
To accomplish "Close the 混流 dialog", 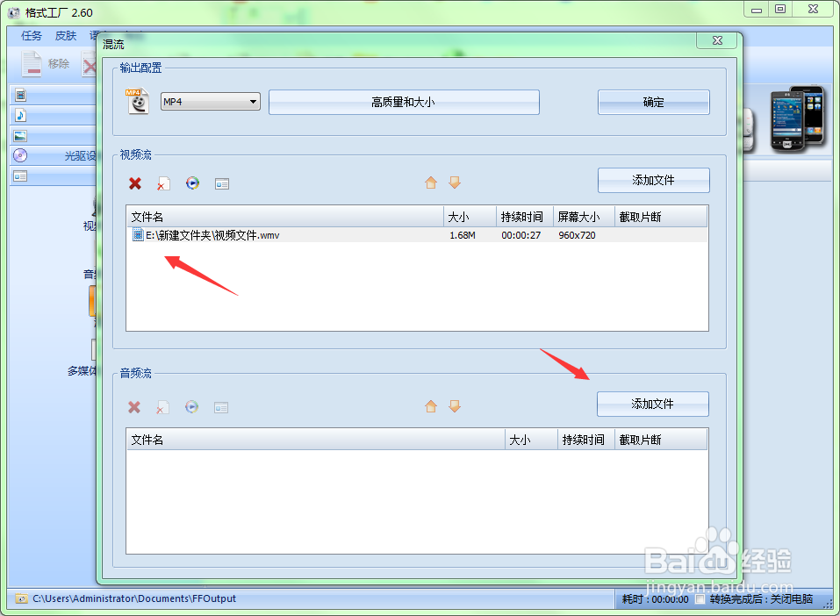I will pos(718,40).
